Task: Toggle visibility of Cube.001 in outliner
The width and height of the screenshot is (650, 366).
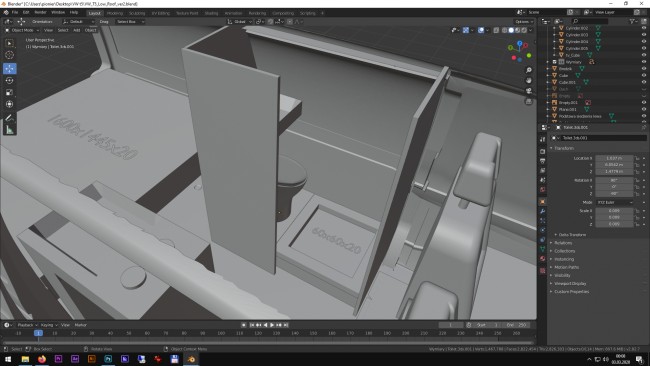Action: [644, 82]
